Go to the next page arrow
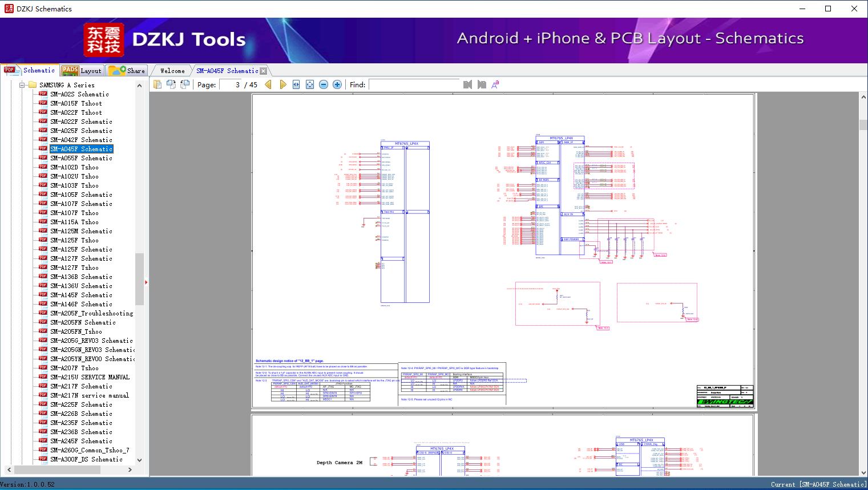The height and width of the screenshot is (490, 868). click(x=283, y=84)
